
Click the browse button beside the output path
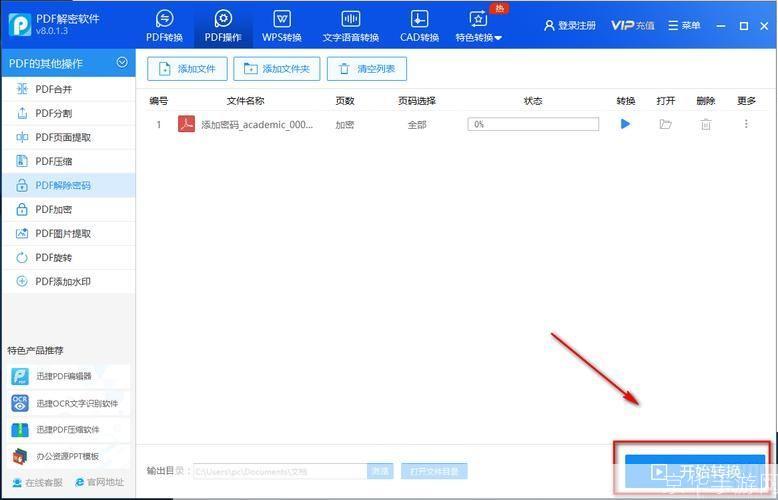point(380,471)
